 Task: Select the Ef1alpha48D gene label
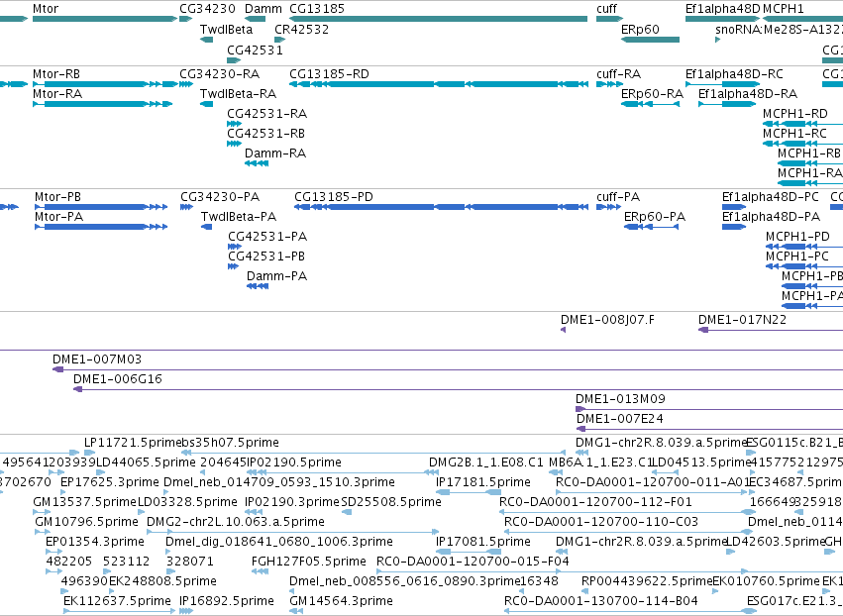point(722,9)
